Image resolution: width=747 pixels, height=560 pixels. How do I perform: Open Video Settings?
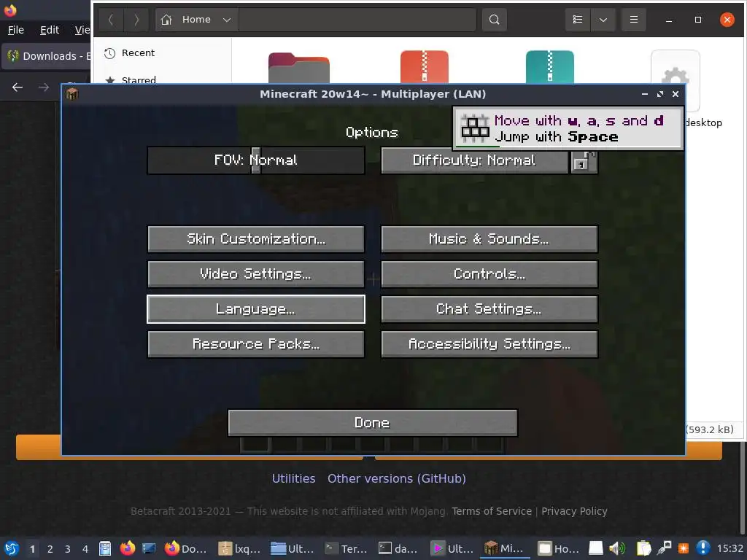[x=256, y=274]
